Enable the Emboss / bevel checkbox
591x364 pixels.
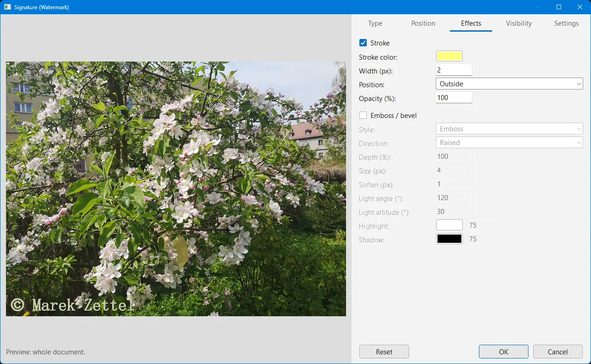point(363,115)
